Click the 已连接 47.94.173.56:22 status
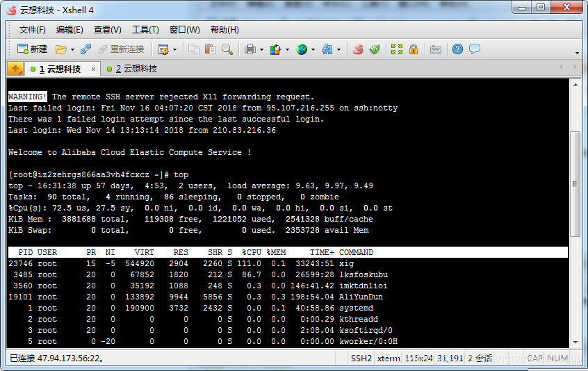This screenshot has width=588, height=371. pyautogui.click(x=56, y=358)
